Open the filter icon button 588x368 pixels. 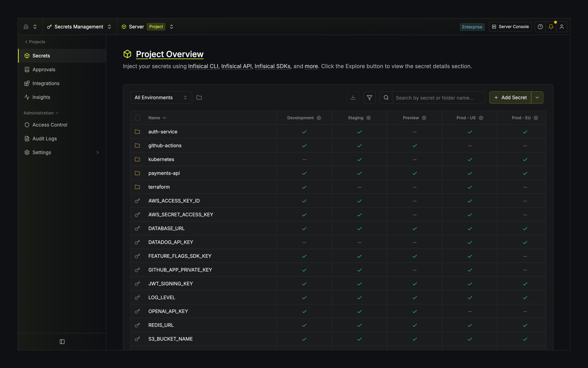coord(369,98)
